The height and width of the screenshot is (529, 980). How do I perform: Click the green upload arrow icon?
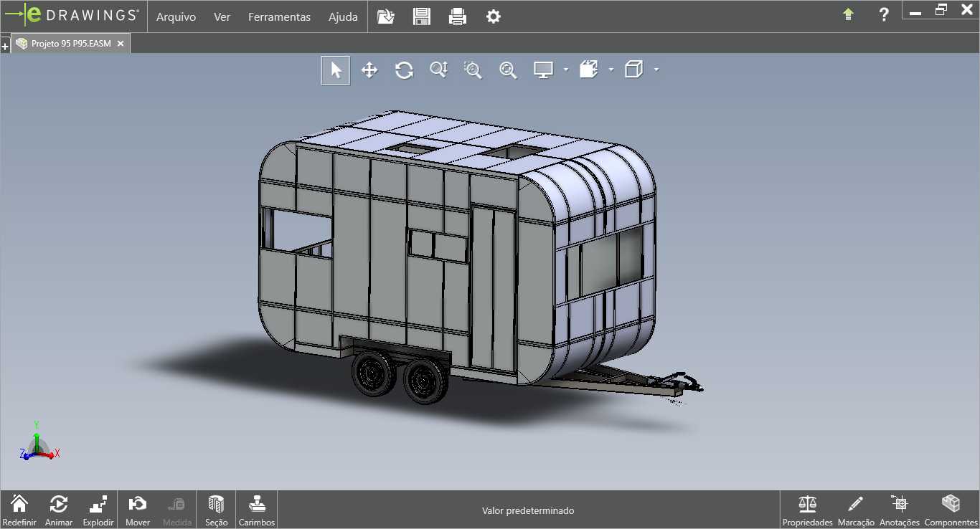pyautogui.click(x=848, y=14)
